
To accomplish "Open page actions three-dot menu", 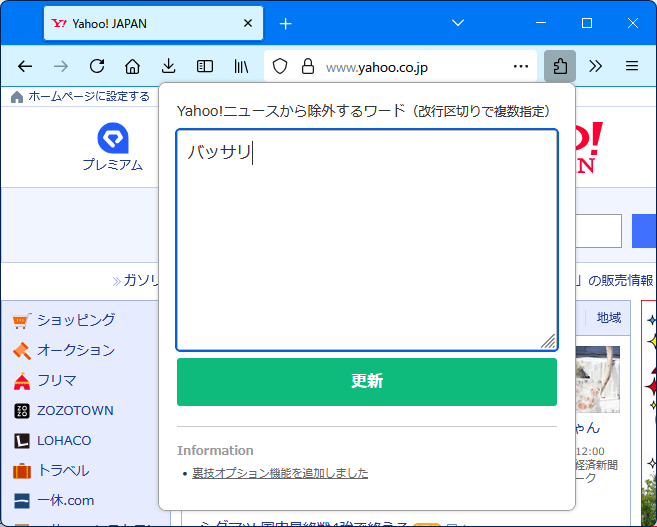I will 521,66.
